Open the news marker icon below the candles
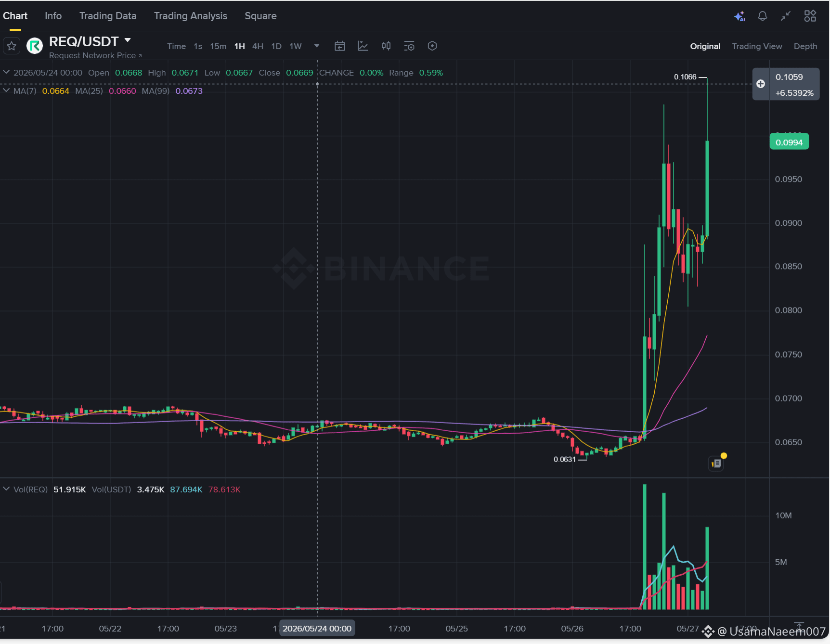 click(716, 463)
